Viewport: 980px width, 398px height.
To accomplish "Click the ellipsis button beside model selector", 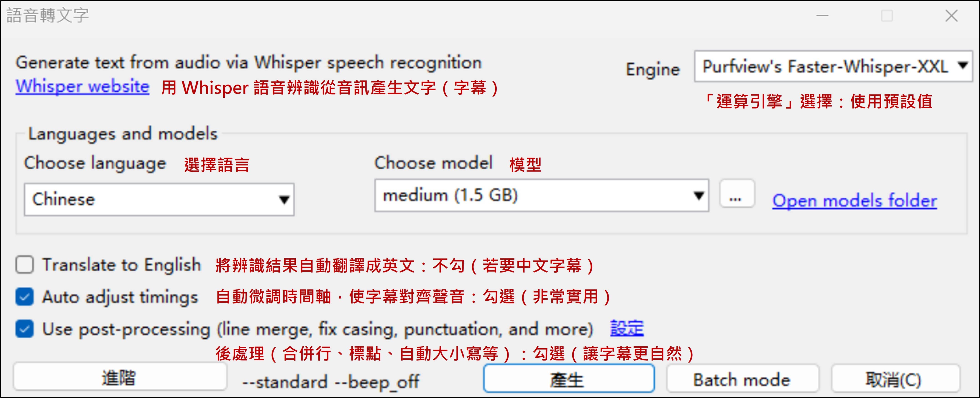I will [737, 195].
